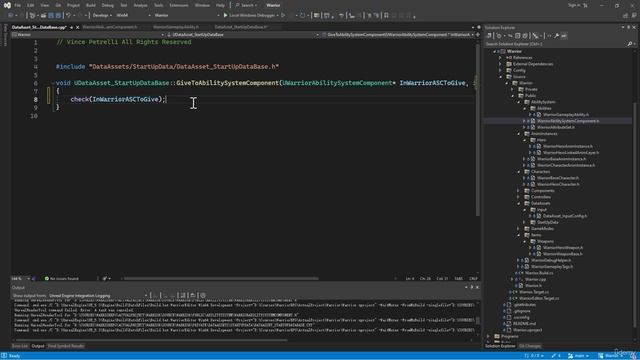Open the Warrior startup project dropdown
Image resolution: width=640 pixels, height=360 pixels.
(x=187, y=16)
